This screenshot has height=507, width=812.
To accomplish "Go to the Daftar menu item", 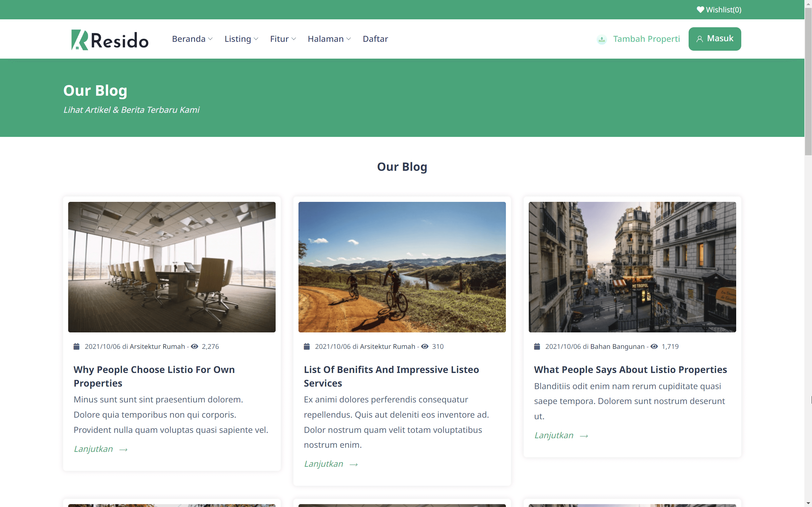I will pyautogui.click(x=375, y=39).
